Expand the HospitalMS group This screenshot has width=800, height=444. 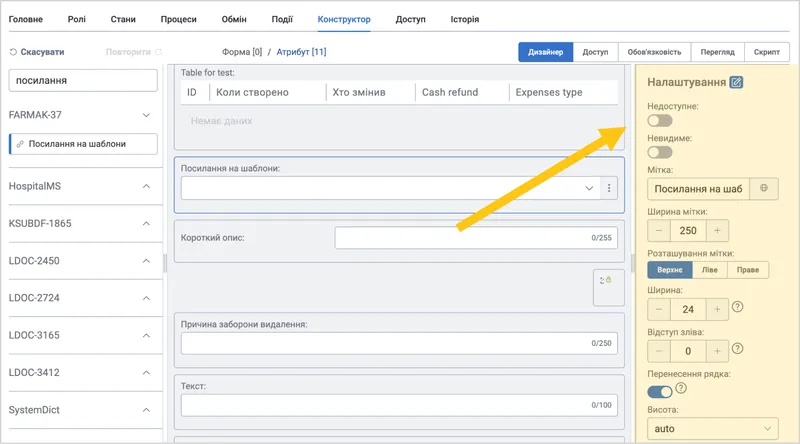[146, 186]
